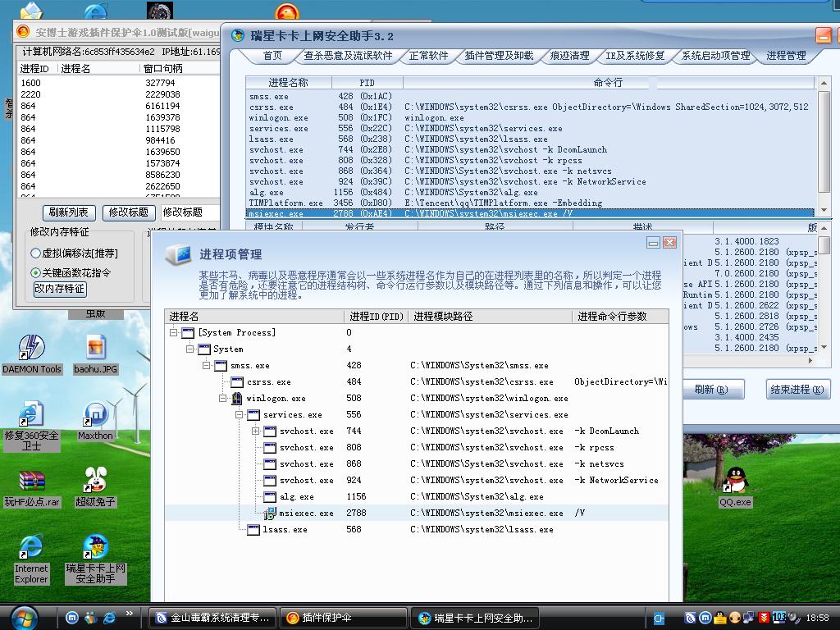The image size is (840, 630).
Task: Switch to the 系统启动项管理 tab
Action: coord(715,56)
